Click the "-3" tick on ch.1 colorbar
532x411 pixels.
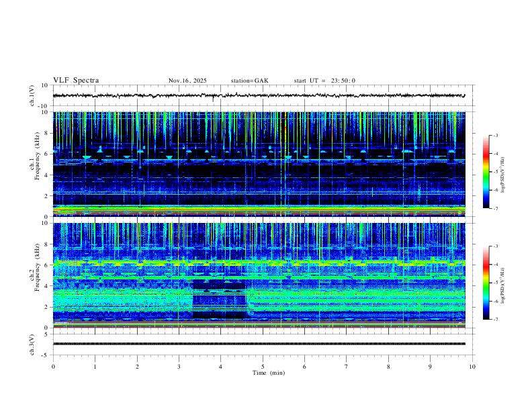(x=495, y=135)
